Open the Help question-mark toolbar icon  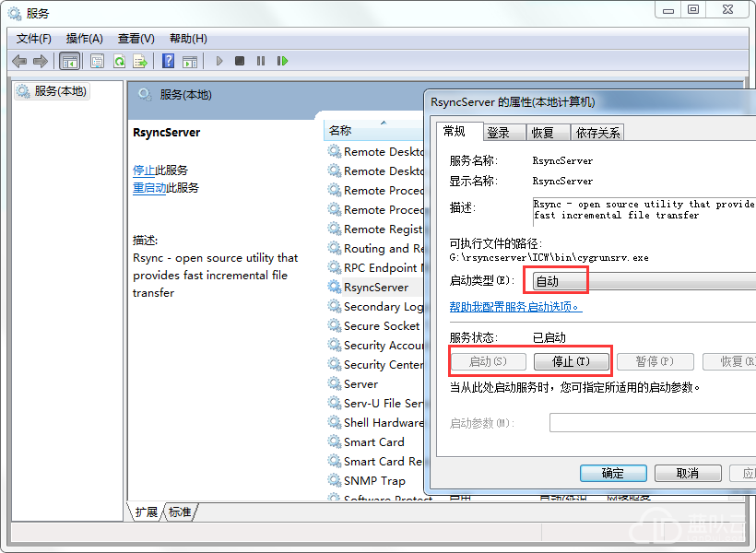[x=169, y=61]
